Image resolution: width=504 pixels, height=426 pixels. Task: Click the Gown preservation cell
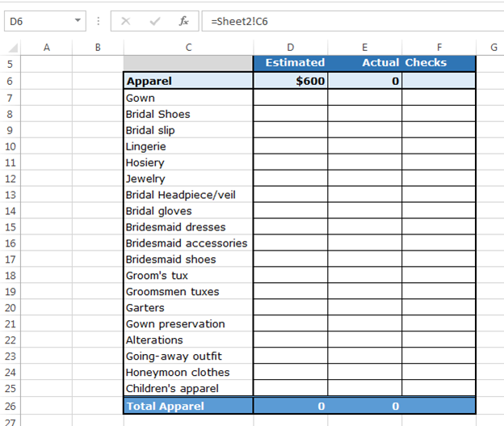point(188,324)
